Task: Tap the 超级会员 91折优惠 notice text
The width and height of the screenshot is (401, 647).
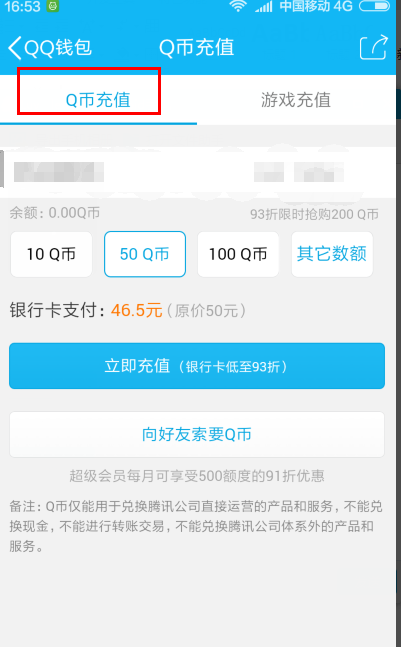Action: click(x=197, y=476)
